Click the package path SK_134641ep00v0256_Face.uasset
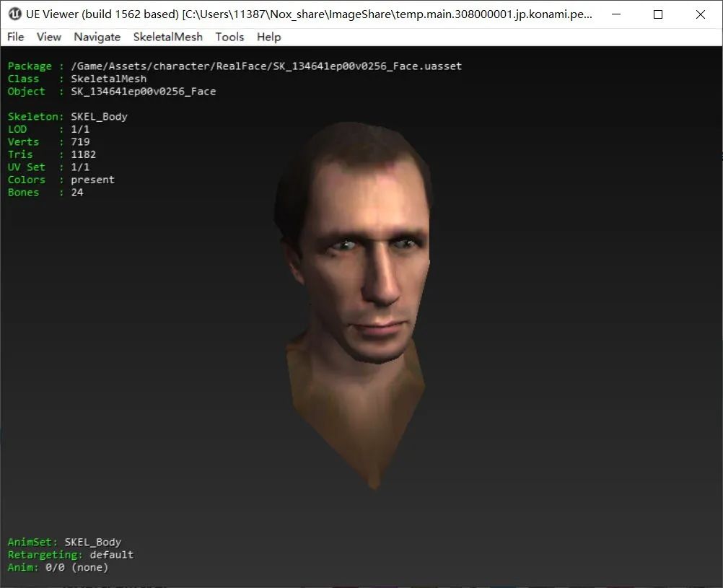The height and width of the screenshot is (588, 723). [x=266, y=66]
